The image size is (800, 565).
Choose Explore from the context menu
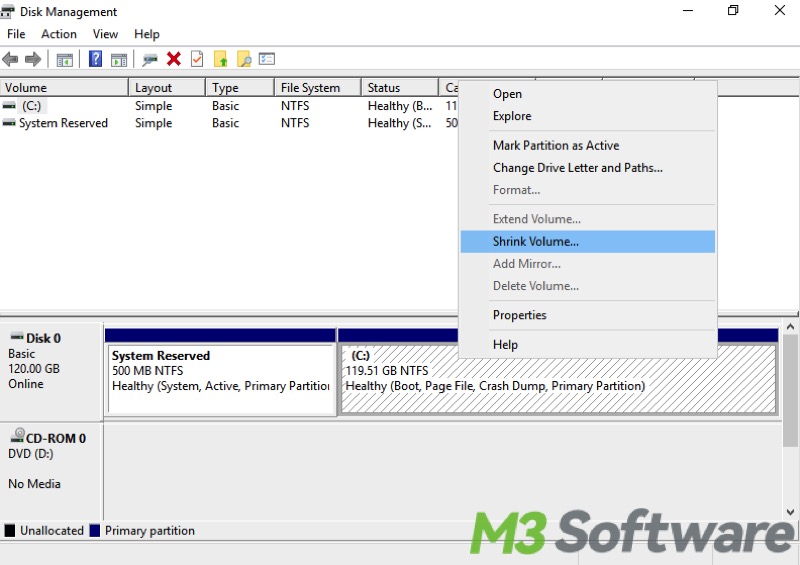[588, 116]
